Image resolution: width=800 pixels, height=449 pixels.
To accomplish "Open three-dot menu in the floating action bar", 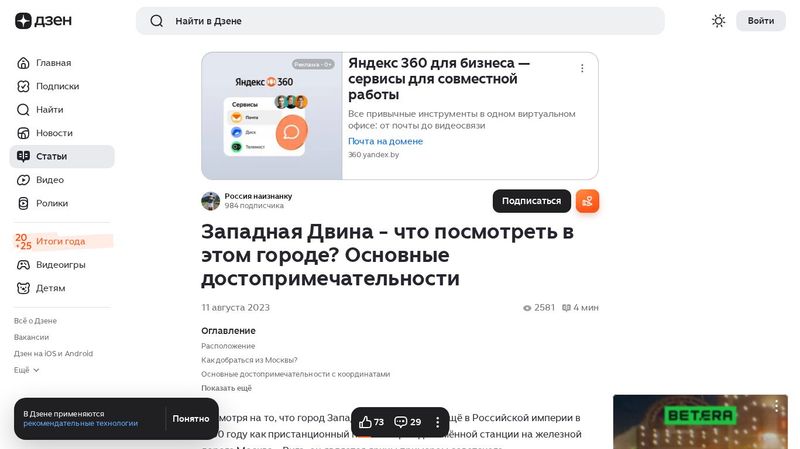I will 437,422.
